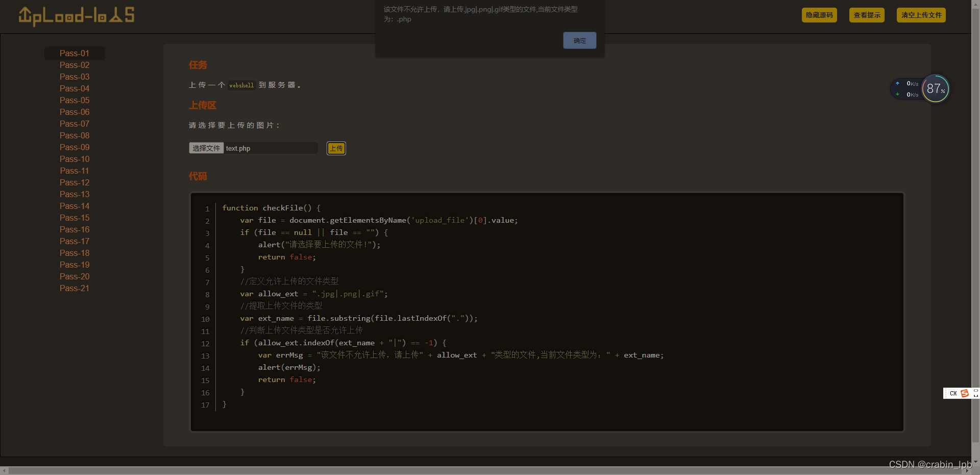Click the 查看提示 button
Image resolution: width=980 pixels, height=475 pixels.
(x=867, y=15)
